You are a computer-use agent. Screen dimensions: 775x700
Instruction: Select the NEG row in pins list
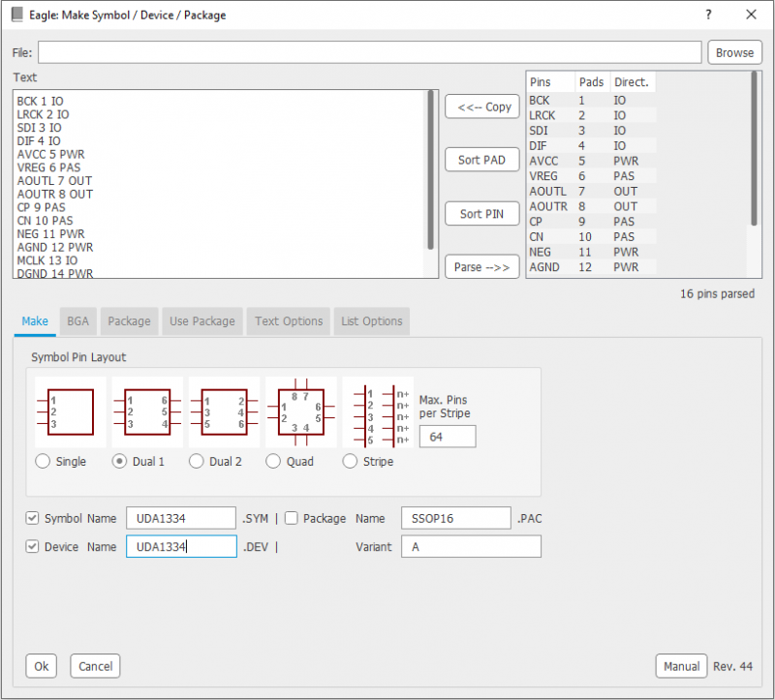coord(591,252)
